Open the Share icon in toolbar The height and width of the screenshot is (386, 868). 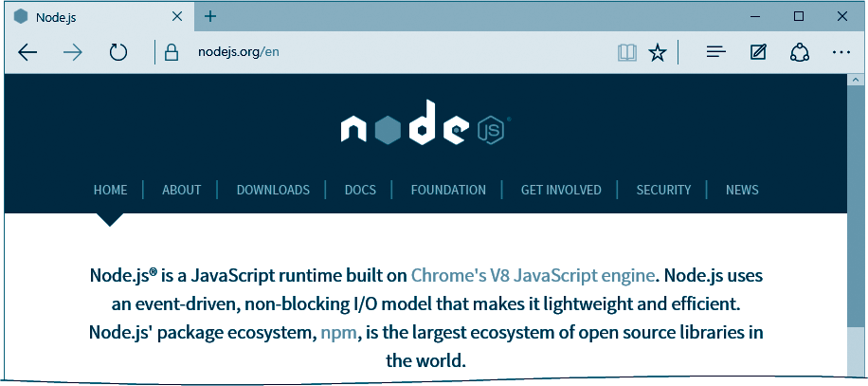click(x=800, y=52)
